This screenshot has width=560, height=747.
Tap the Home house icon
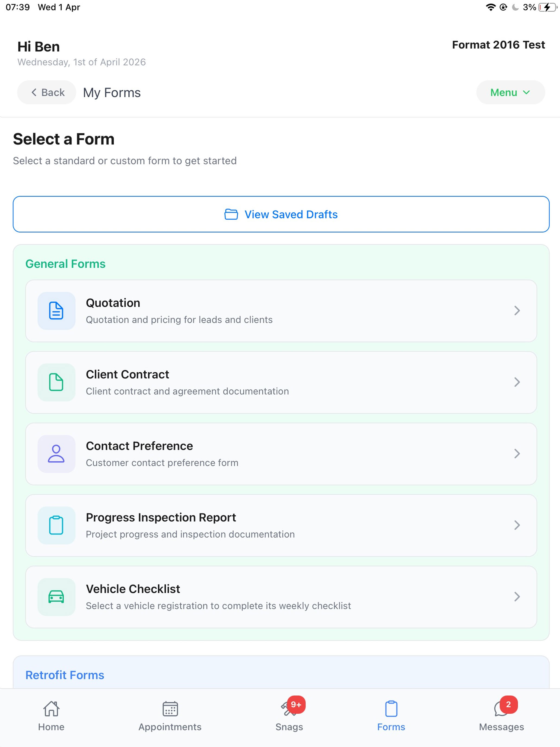click(x=51, y=708)
